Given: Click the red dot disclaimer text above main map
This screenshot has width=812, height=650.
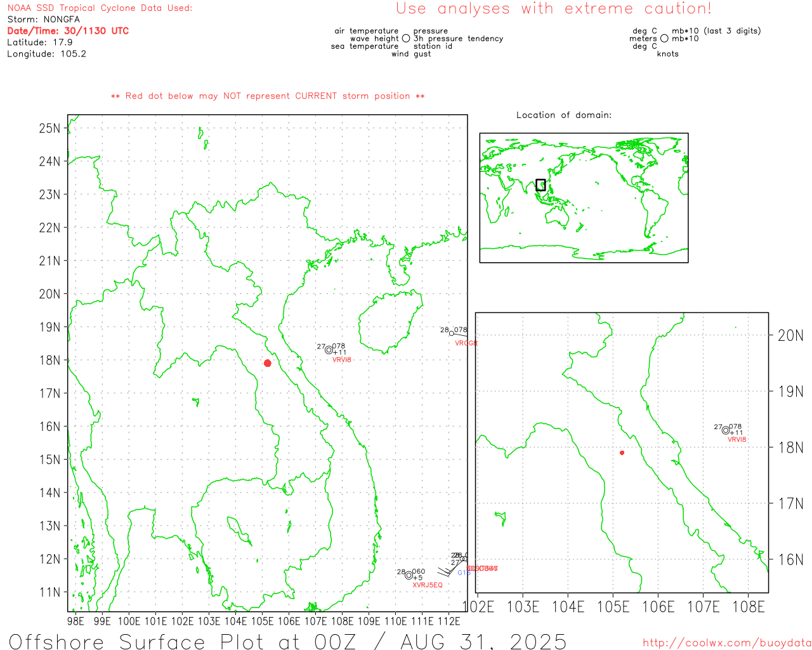Looking at the screenshot, I should click(268, 96).
